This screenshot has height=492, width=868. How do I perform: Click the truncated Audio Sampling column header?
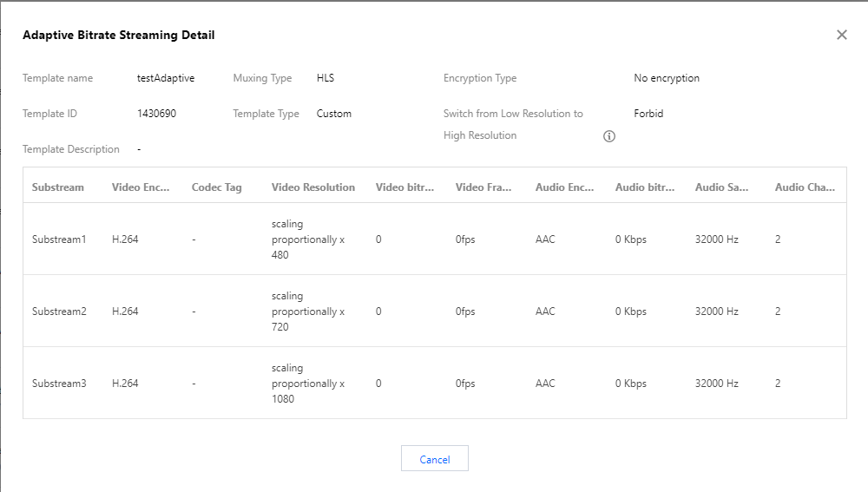722,187
